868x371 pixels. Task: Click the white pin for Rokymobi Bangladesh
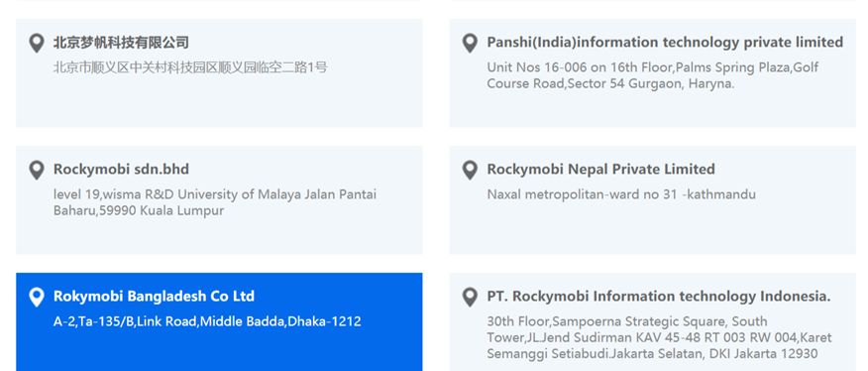[x=37, y=298]
